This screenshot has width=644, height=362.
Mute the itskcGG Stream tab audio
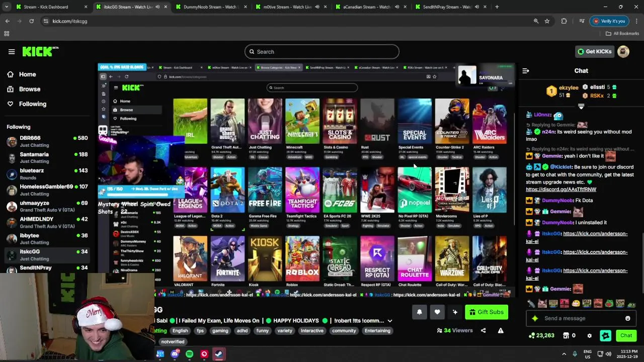157,7
